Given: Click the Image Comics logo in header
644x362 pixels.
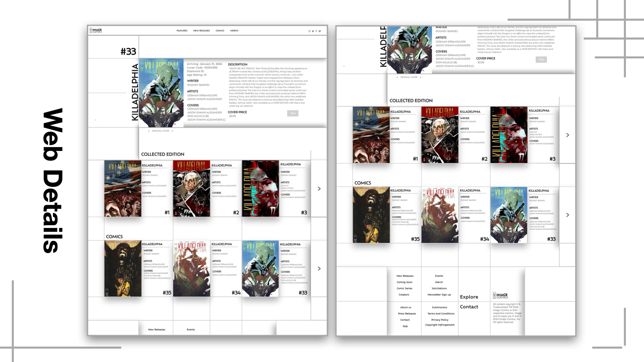Looking at the screenshot, I should pos(96,31).
